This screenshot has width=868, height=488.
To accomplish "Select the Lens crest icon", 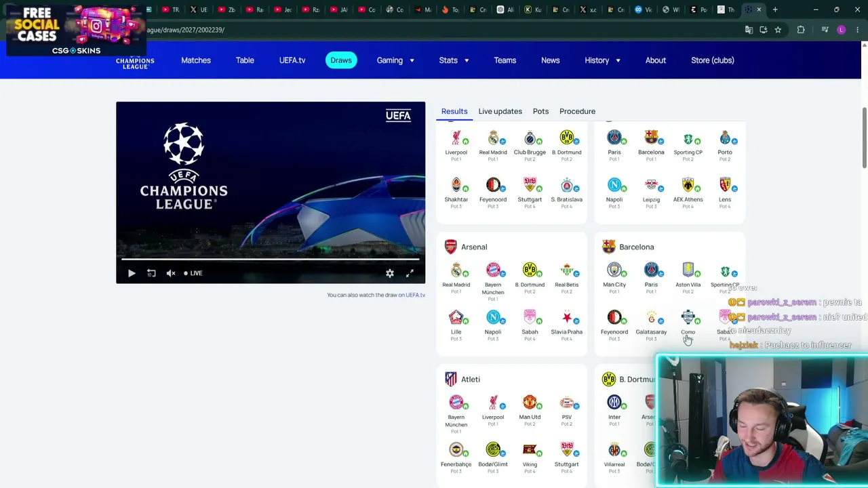I will coord(725,185).
